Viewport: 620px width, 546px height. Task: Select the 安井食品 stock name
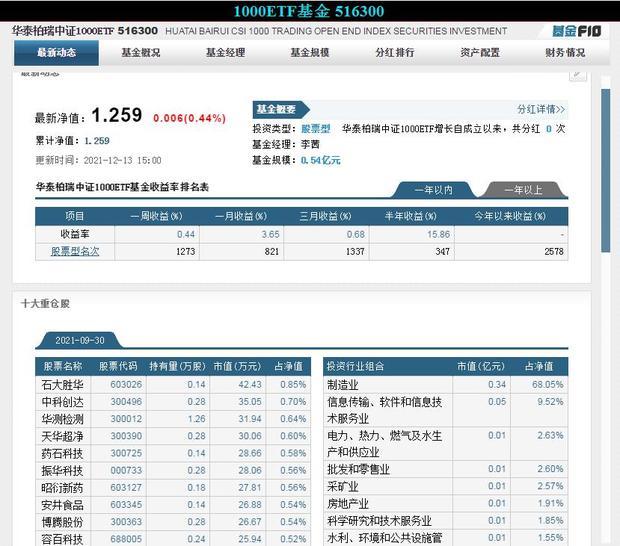tap(62, 505)
